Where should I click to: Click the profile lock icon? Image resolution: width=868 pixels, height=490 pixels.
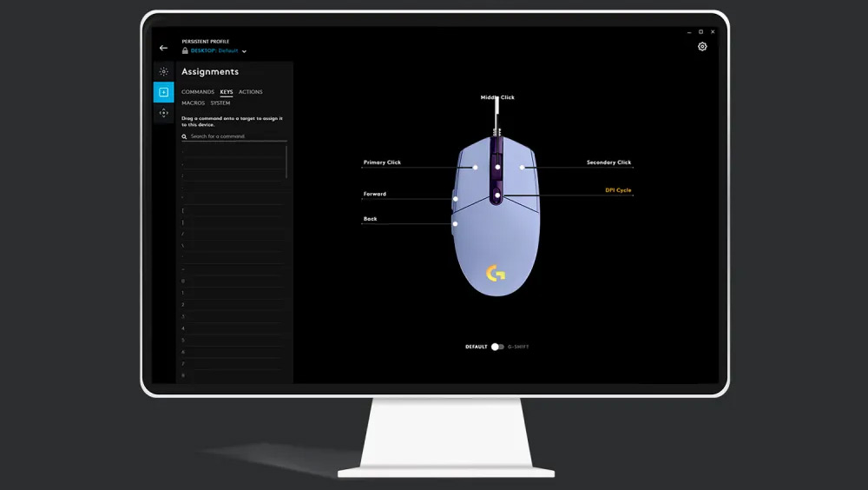pyautogui.click(x=185, y=50)
